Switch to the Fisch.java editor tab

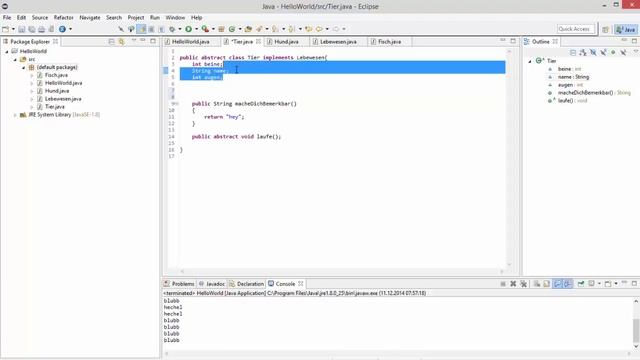tap(389, 42)
